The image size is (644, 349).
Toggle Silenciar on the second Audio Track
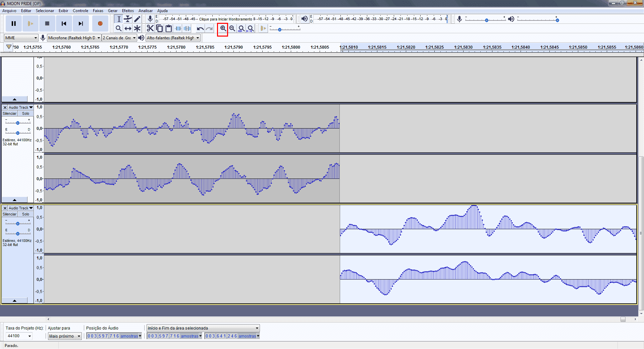click(x=9, y=113)
